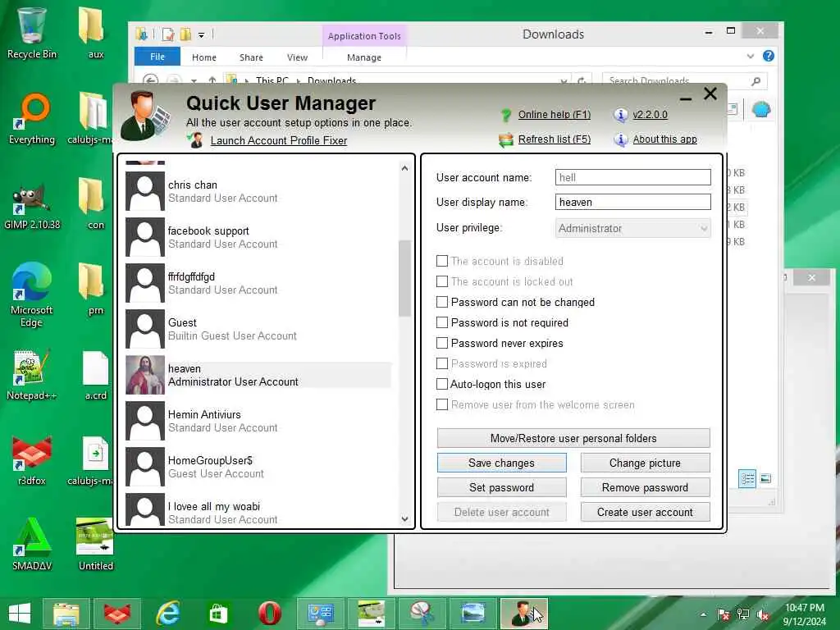The height and width of the screenshot is (630, 840).
Task: Click the user list scroll down arrow
Action: pos(404,518)
